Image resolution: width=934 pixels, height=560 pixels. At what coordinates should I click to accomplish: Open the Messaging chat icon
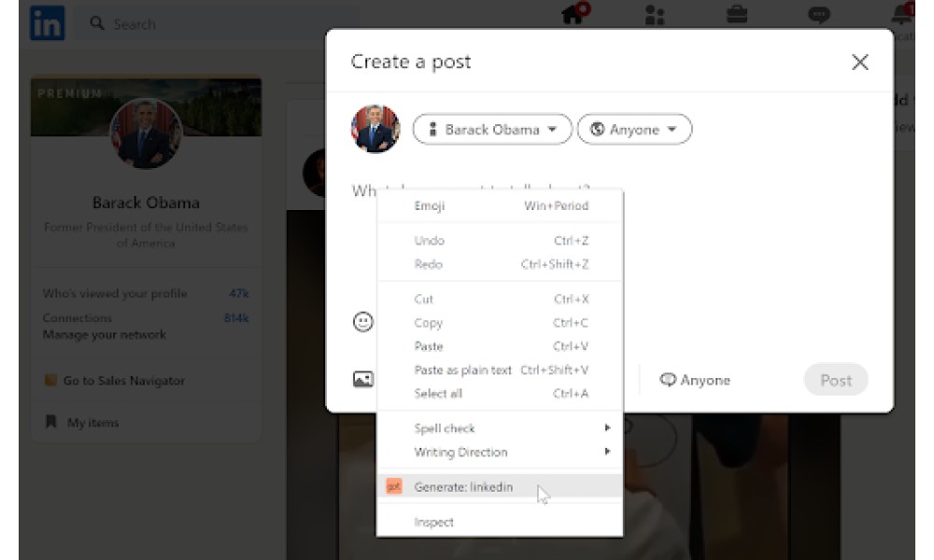click(x=818, y=14)
